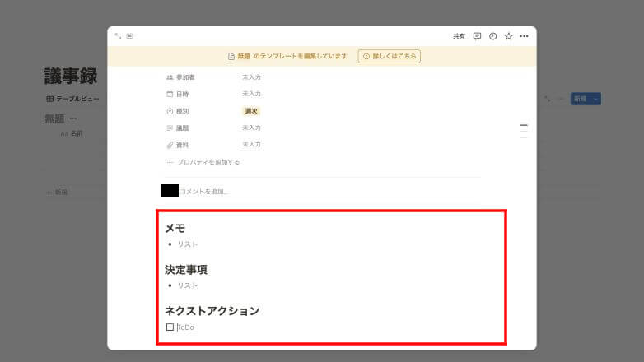Click the 決定事項 heading

186,270
